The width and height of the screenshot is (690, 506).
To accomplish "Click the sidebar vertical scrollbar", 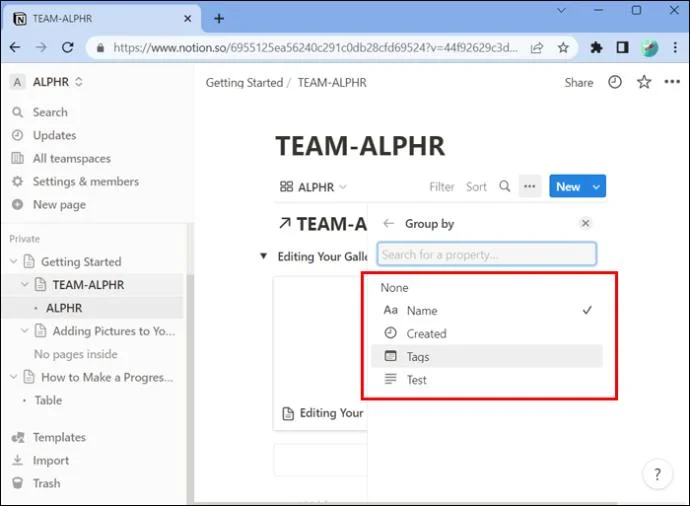I will 190,363.
